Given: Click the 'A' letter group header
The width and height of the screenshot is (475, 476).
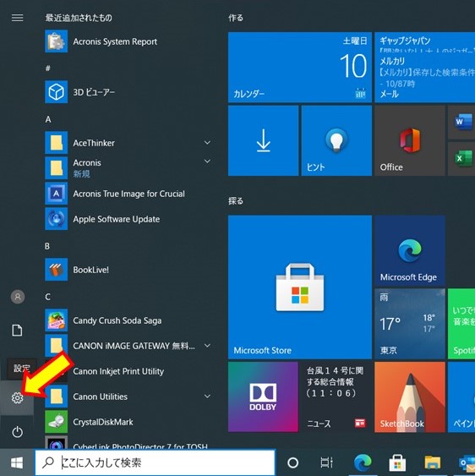Looking at the screenshot, I should pyautogui.click(x=48, y=119).
